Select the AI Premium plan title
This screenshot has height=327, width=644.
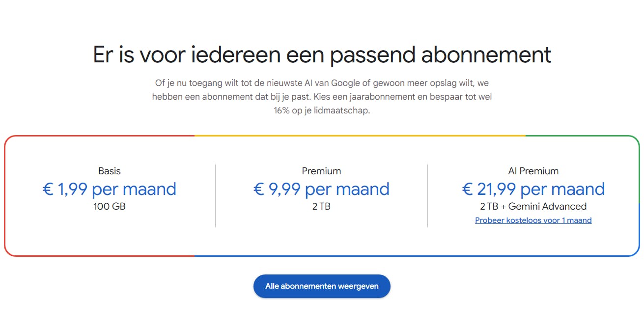(x=533, y=171)
